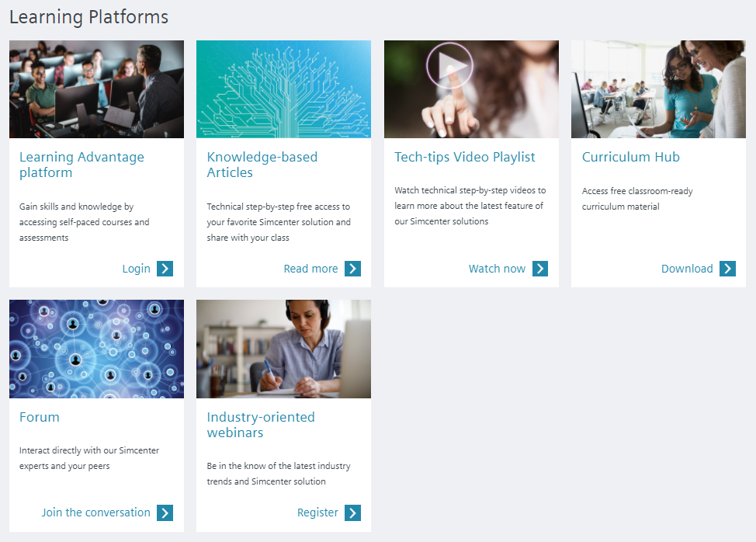The height and width of the screenshot is (542, 756).
Task: Open the Curriculum Hub classroom image
Action: pyautogui.click(x=658, y=89)
